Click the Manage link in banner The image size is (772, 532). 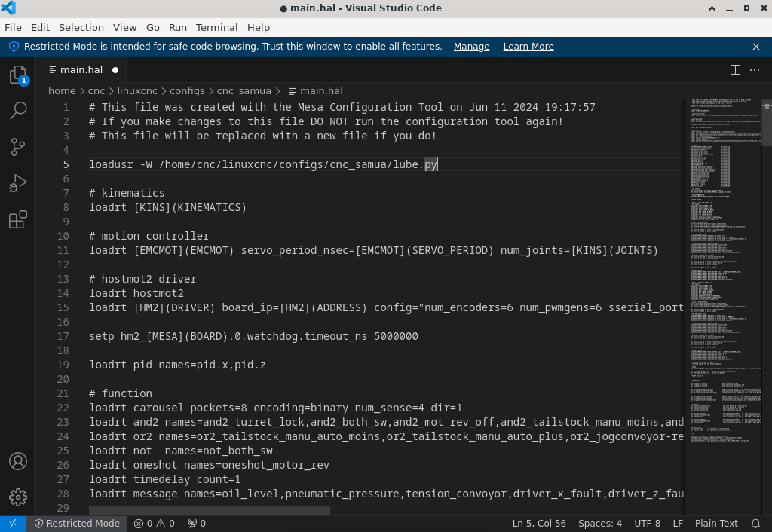[472, 47]
